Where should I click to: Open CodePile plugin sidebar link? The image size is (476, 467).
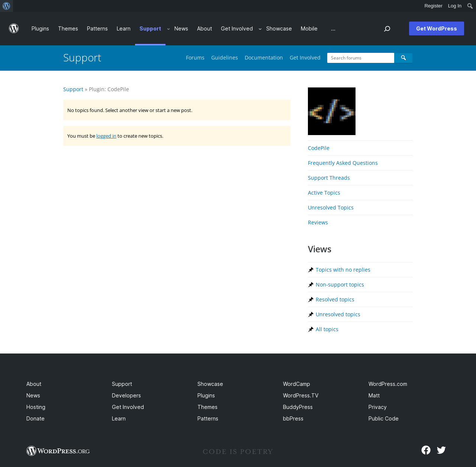point(319,148)
